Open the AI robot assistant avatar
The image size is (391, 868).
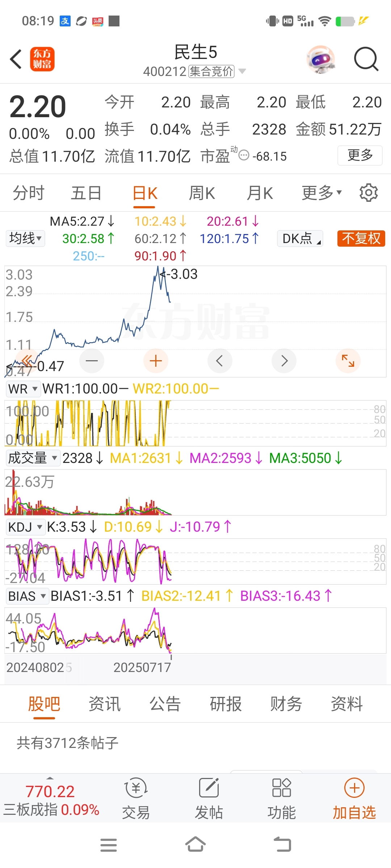tap(321, 59)
